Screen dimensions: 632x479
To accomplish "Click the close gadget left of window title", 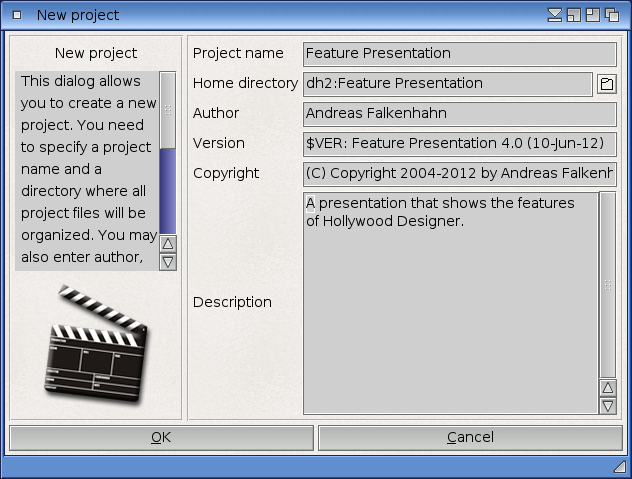I will 17,15.
